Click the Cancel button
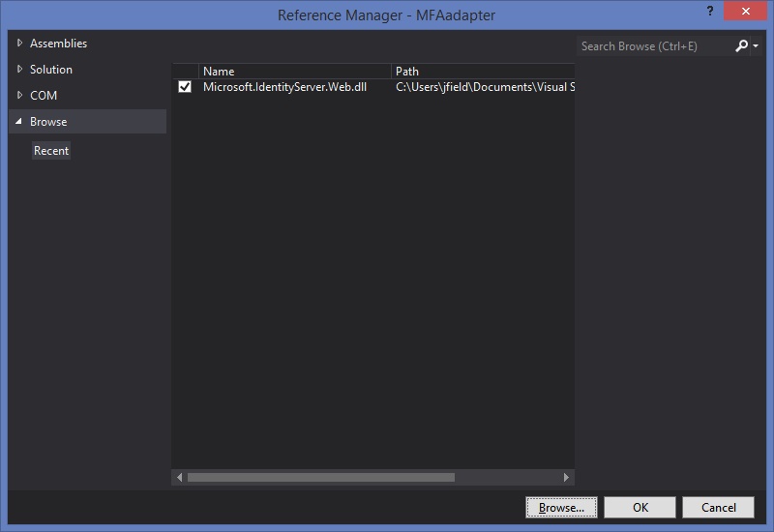The image size is (774, 532). (x=718, y=507)
